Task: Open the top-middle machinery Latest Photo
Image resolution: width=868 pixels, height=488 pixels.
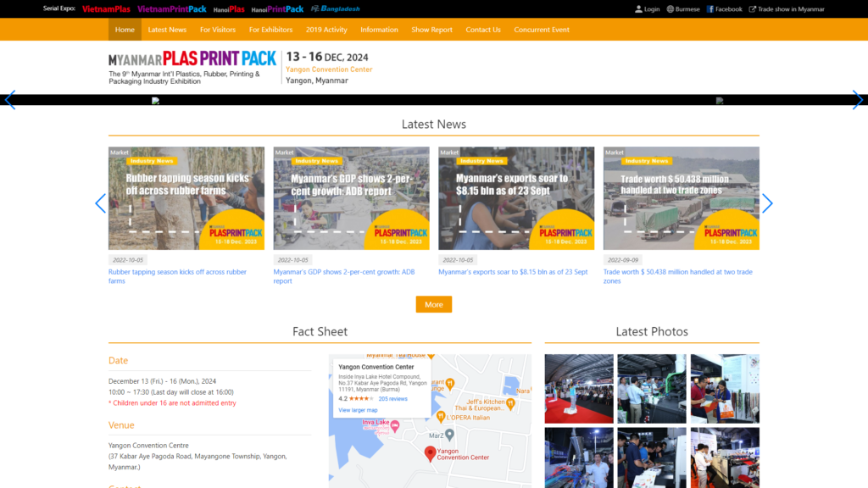Action: 652,388
